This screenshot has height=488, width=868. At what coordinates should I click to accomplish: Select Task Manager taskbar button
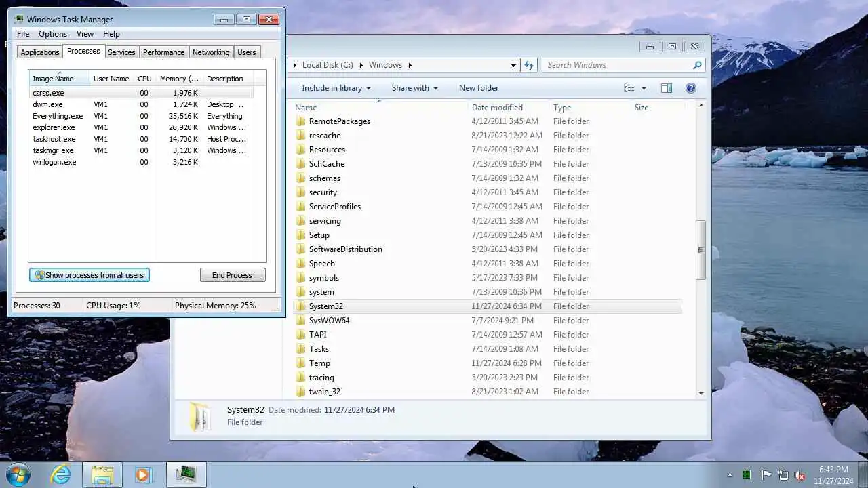186,474
